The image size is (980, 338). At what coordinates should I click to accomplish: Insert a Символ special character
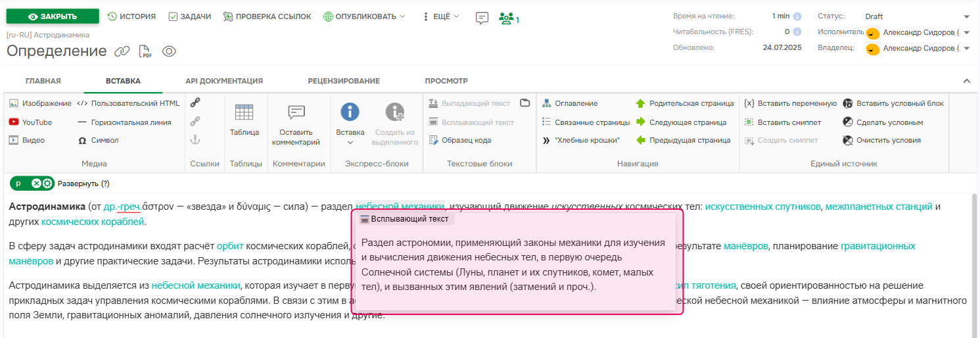coord(98,140)
